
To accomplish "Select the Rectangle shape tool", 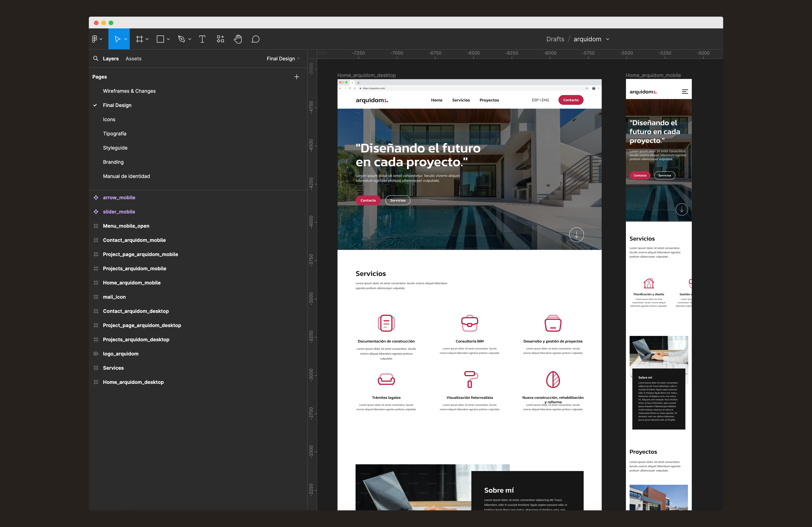I will (160, 39).
